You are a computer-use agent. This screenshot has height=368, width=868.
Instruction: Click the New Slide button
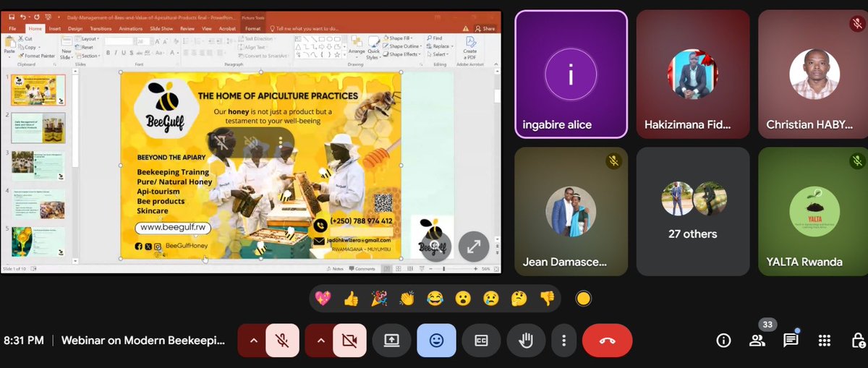[66, 46]
